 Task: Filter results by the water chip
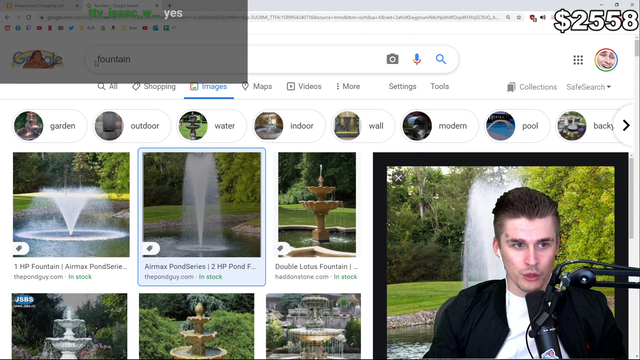pyautogui.click(x=211, y=126)
